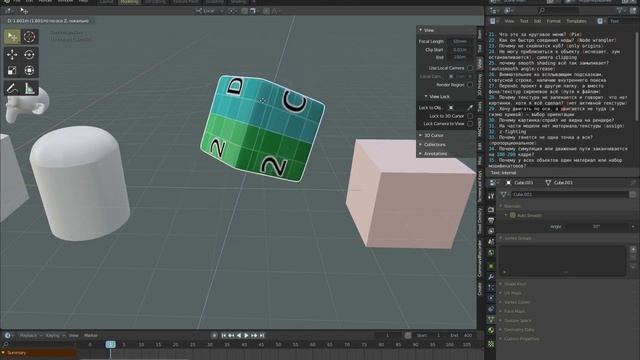Activate the Scale tool

pyautogui.click(x=12, y=70)
